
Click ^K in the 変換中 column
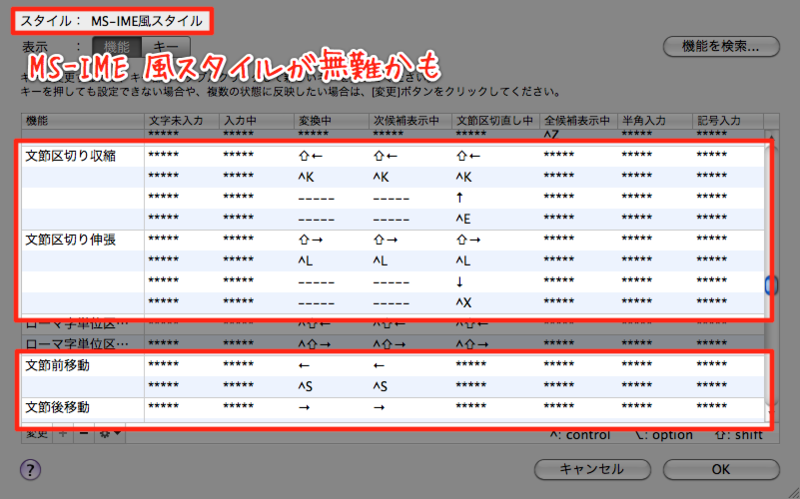point(306,177)
